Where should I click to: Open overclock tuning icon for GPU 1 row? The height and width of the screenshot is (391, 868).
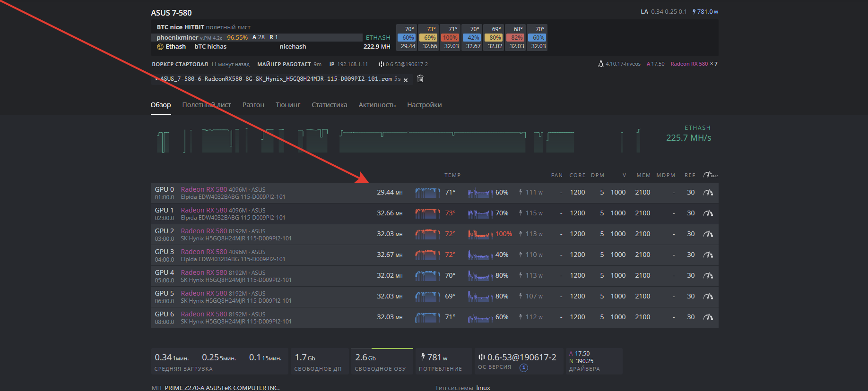[x=708, y=213]
